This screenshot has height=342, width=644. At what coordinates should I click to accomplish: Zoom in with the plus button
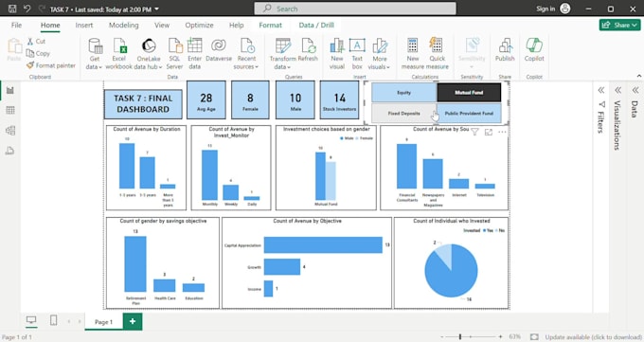tap(500, 336)
